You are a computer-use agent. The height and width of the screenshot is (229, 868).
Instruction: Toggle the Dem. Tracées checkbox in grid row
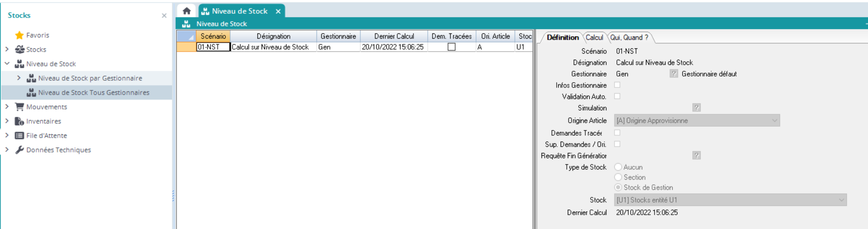pos(451,47)
